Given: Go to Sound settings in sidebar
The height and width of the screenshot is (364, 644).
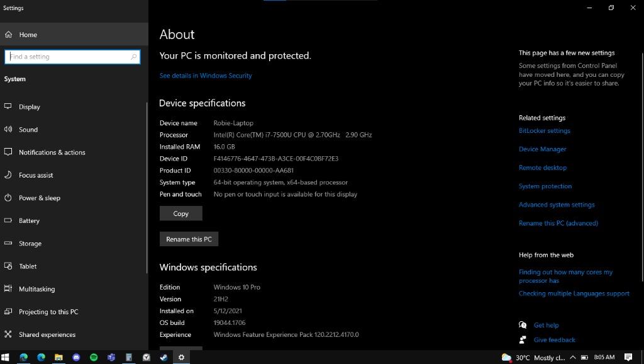Looking at the screenshot, I should click(x=28, y=130).
